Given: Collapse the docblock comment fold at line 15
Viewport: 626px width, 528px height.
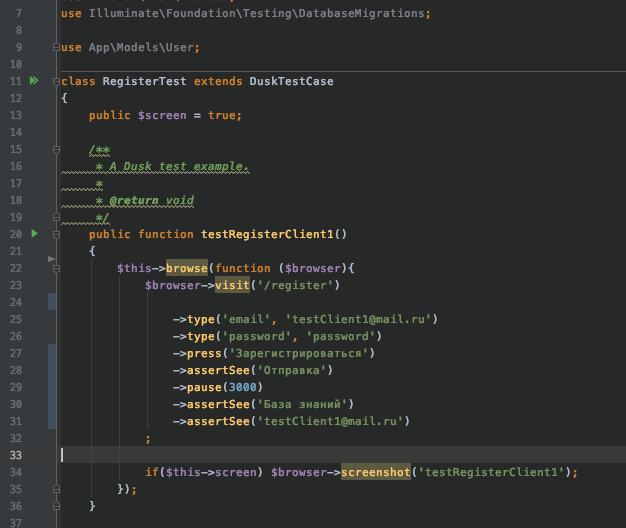Looking at the screenshot, I should [x=56, y=150].
